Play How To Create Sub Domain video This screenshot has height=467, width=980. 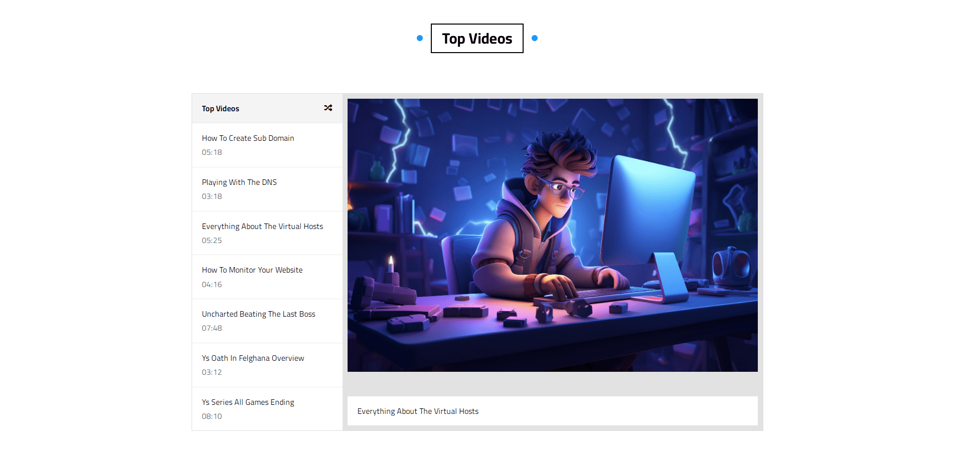pos(248,138)
